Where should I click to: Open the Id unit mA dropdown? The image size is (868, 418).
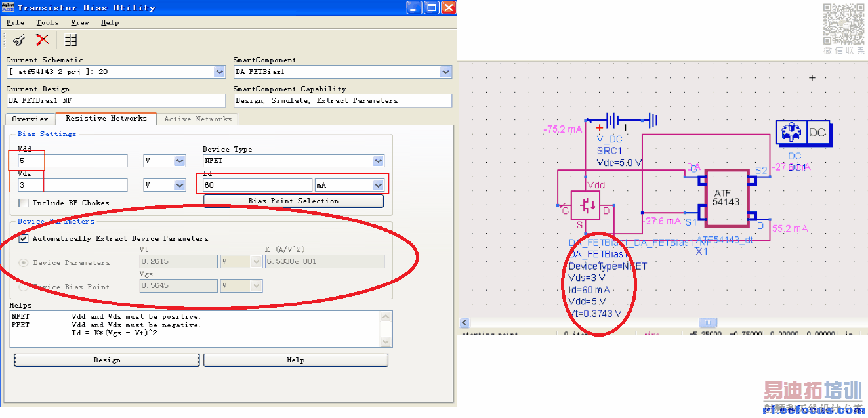point(377,186)
